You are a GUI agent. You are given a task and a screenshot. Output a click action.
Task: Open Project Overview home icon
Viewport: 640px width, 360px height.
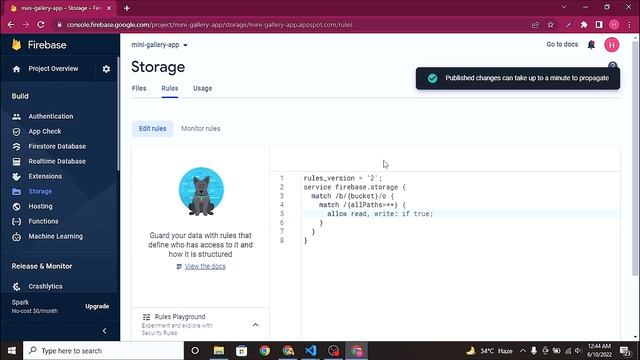16,69
